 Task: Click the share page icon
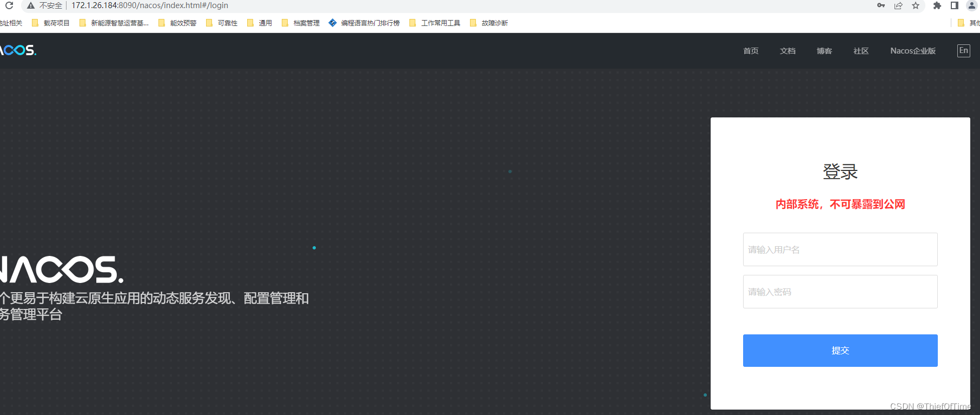(x=898, y=5)
